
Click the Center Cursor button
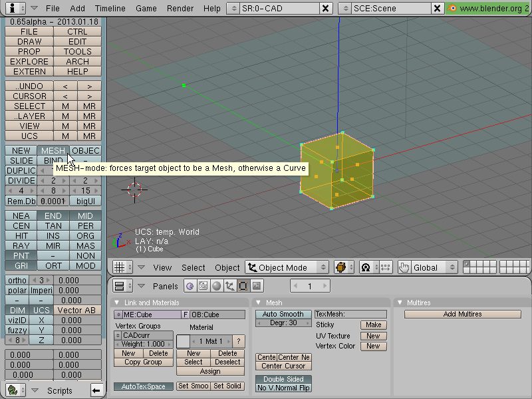coord(283,366)
